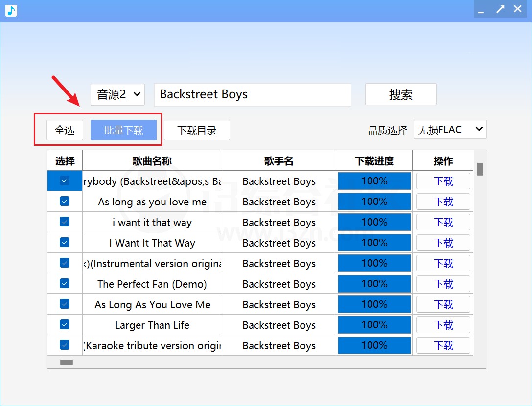The width and height of the screenshot is (532, 406).
Task: Select the 'Karaoke tribute version origin' song title
Action: (x=152, y=346)
